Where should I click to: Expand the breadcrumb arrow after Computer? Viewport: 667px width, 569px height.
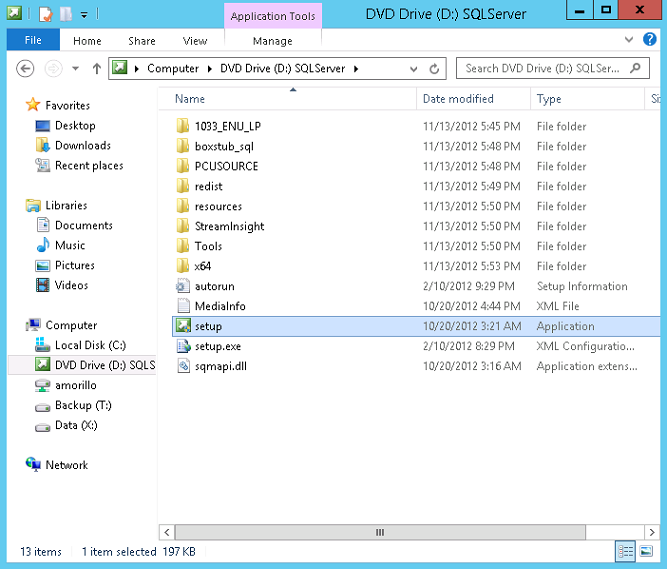[x=210, y=68]
